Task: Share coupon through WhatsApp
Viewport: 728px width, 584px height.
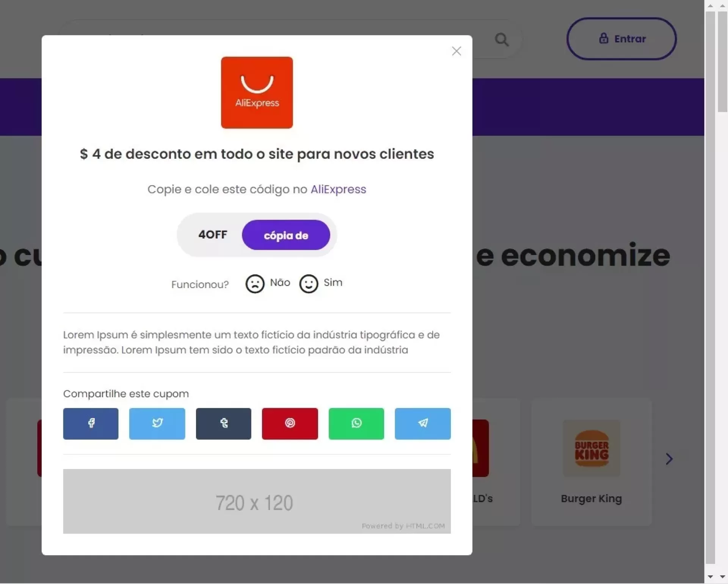Action: click(356, 423)
